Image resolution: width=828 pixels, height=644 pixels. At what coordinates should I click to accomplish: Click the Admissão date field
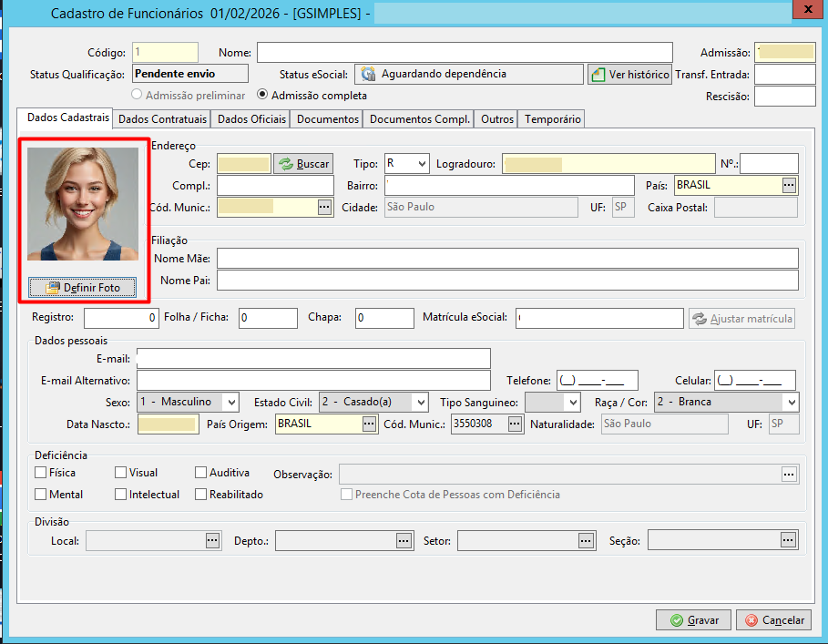tap(785, 52)
